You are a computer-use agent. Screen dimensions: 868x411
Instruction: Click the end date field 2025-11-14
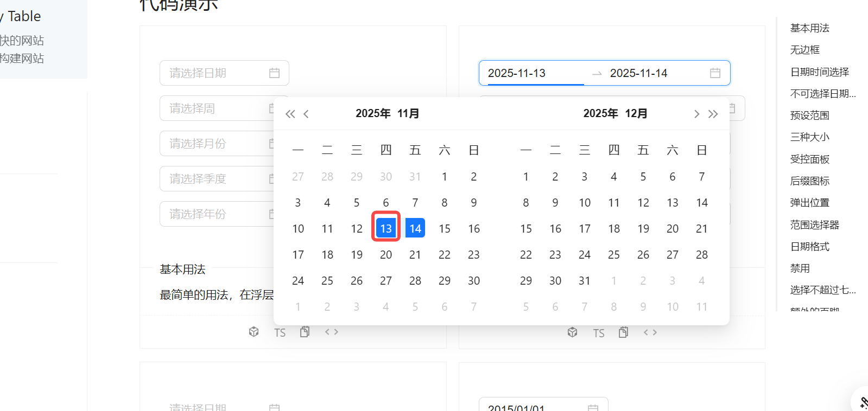tap(651, 73)
